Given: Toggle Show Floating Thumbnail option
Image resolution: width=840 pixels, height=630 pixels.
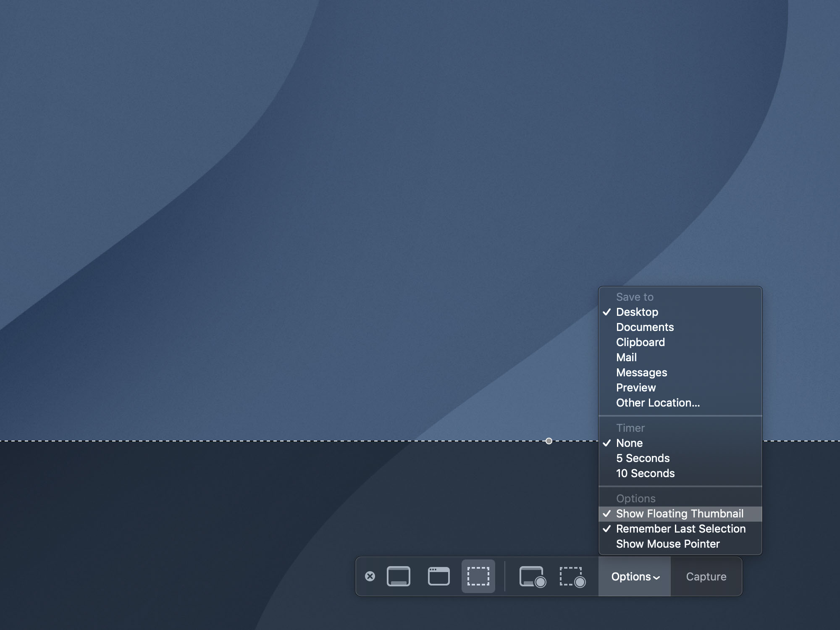Looking at the screenshot, I should click(x=680, y=514).
